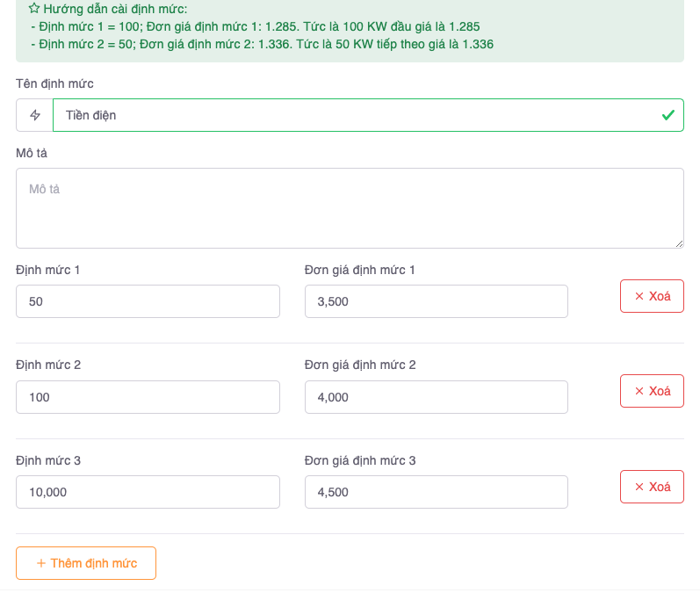700x593 pixels.
Task: Click the Định mức 3 field showing 10,000
Action: (x=148, y=492)
